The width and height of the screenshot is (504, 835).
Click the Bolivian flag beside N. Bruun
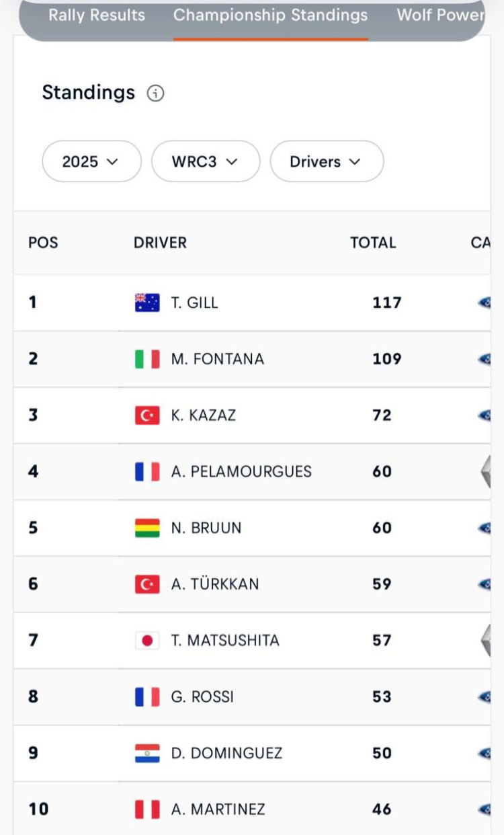pos(147,528)
